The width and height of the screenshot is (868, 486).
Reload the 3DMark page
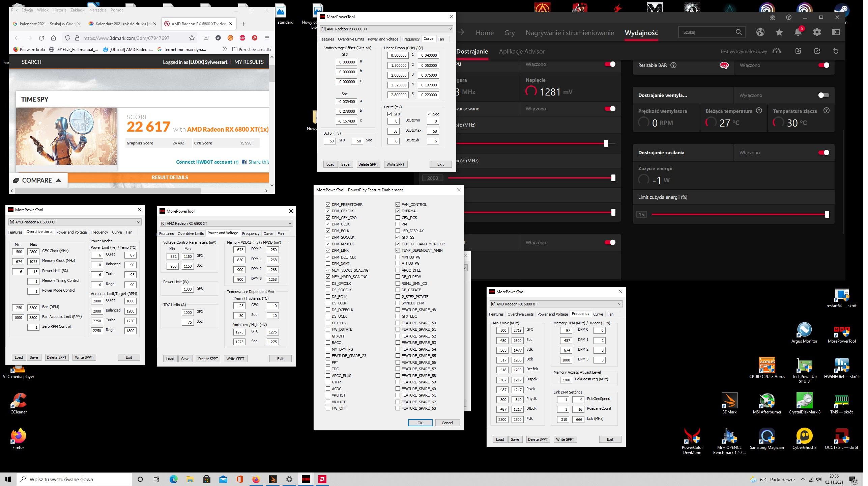41,38
